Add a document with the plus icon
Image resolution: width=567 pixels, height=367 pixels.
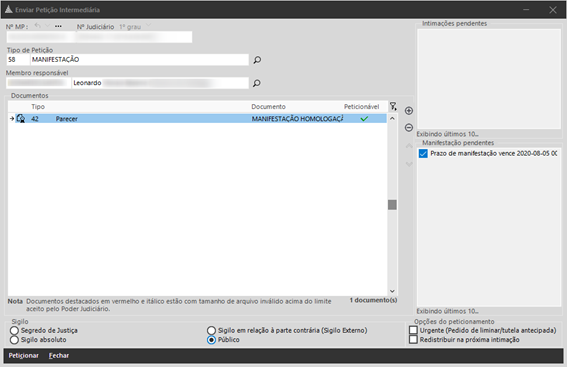coord(409,111)
